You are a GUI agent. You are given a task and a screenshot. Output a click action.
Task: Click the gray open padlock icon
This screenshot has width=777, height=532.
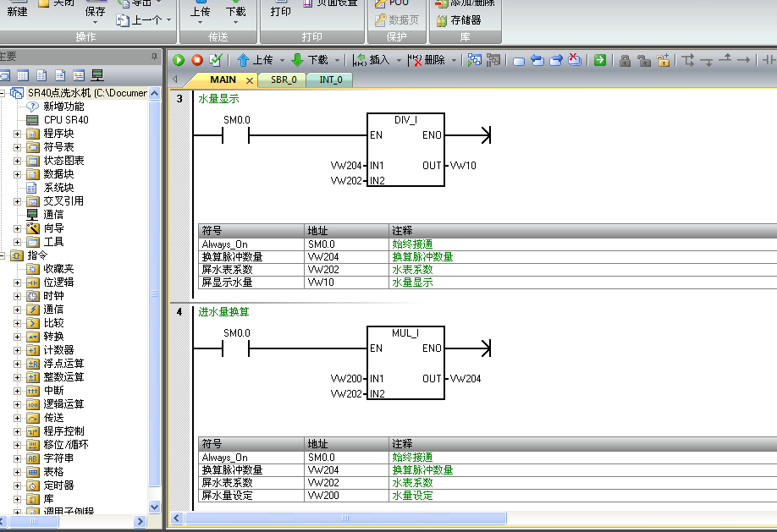pyautogui.click(x=644, y=60)
